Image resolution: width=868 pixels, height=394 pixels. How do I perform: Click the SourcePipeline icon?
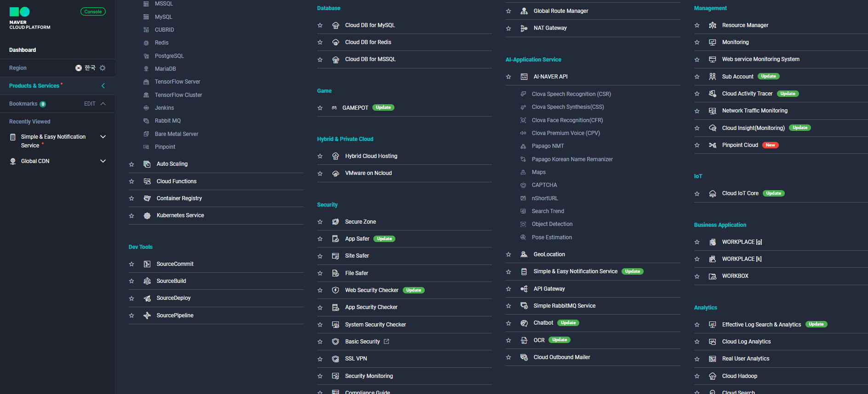(147, 315)
